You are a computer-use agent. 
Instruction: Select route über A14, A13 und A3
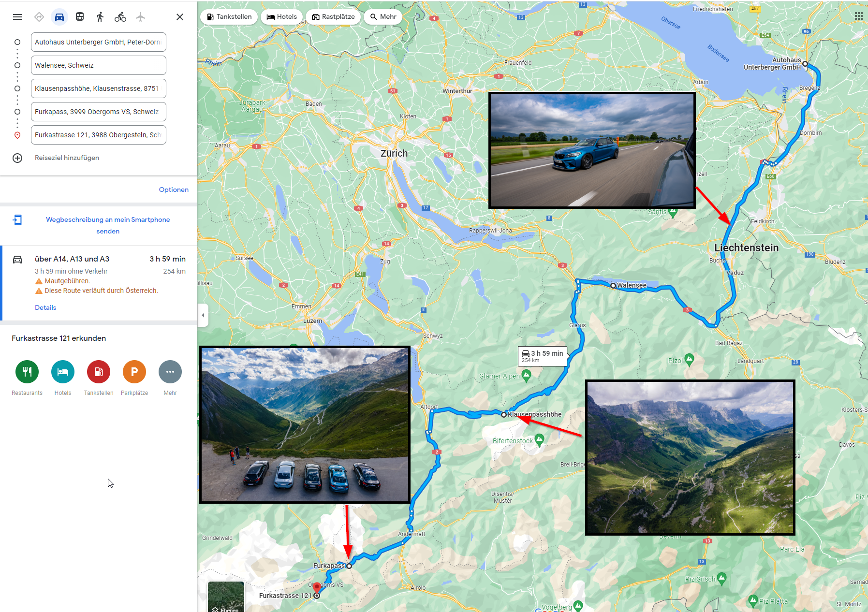click(99, 283)
